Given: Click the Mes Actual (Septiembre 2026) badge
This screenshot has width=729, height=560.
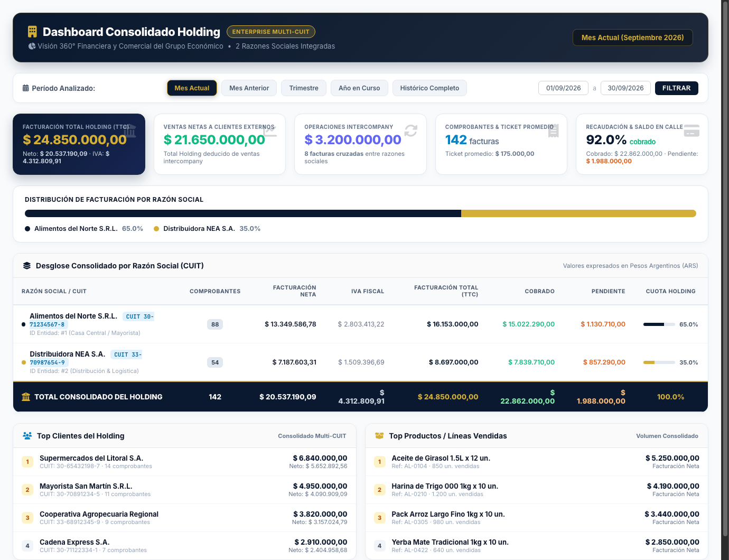Looking at the screenshot, I should click(x=633, y=38).
